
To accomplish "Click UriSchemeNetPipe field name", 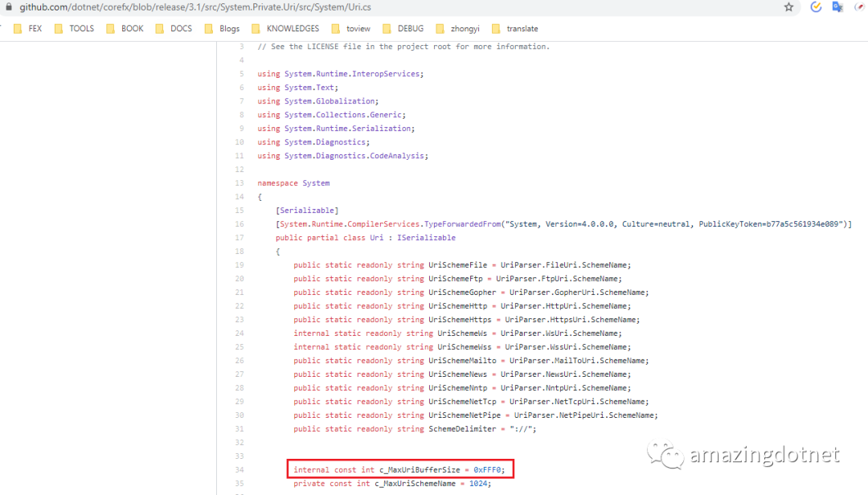I will pos(465,415).
